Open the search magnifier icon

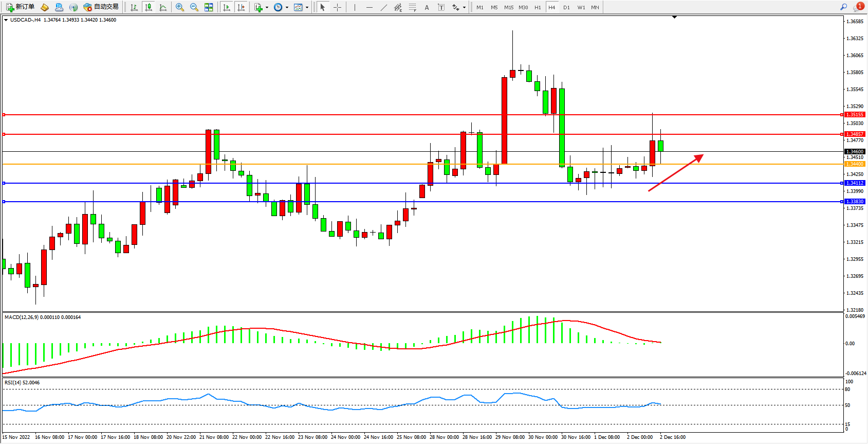click(843, 7)
